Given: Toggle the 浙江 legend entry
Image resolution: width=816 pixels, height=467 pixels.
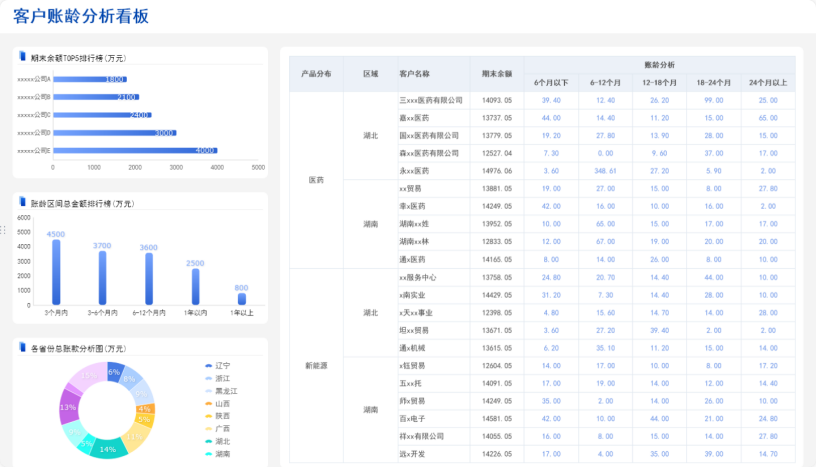Looking at the screenshot, I should 221,379.
